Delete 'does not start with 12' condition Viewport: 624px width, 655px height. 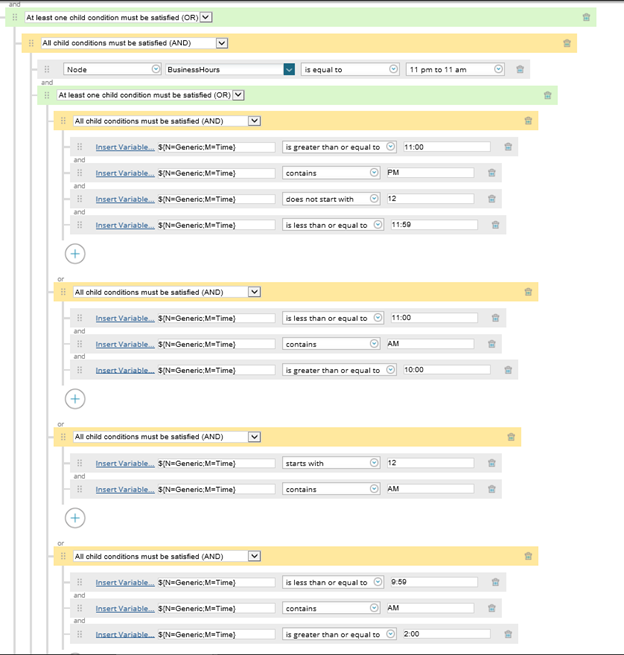coord(492,199)
